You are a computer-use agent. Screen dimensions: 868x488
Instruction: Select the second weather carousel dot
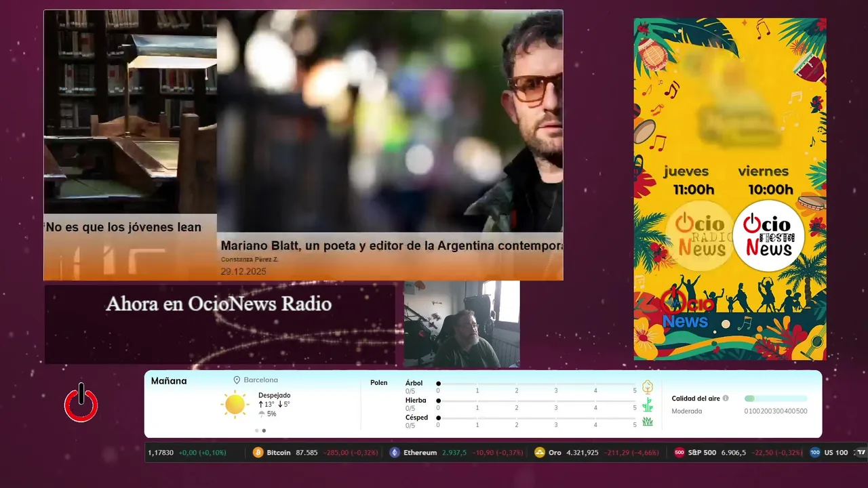click(x=264, y=430)
